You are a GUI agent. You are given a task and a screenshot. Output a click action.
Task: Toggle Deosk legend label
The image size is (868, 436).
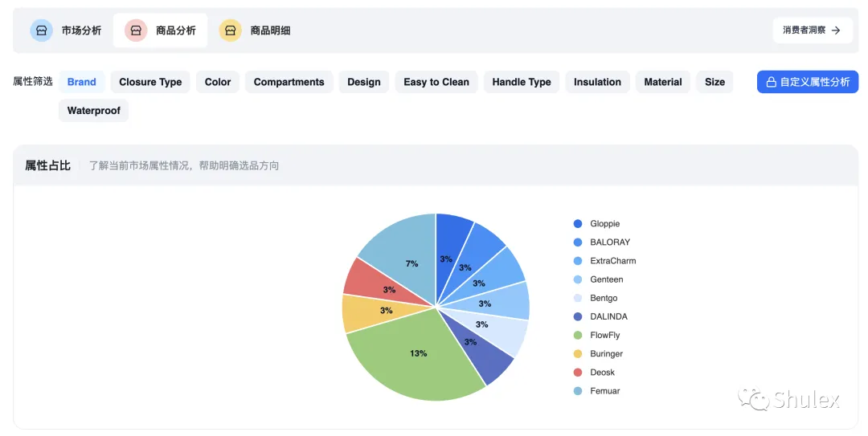point(602,373)
